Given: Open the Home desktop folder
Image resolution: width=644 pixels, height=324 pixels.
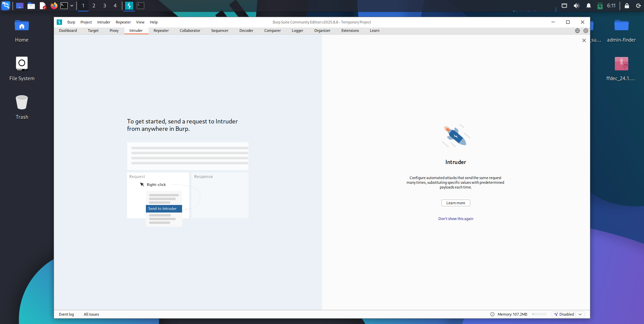Looking at the screenshot, I should pyautogui.click(x=22, y=31).
